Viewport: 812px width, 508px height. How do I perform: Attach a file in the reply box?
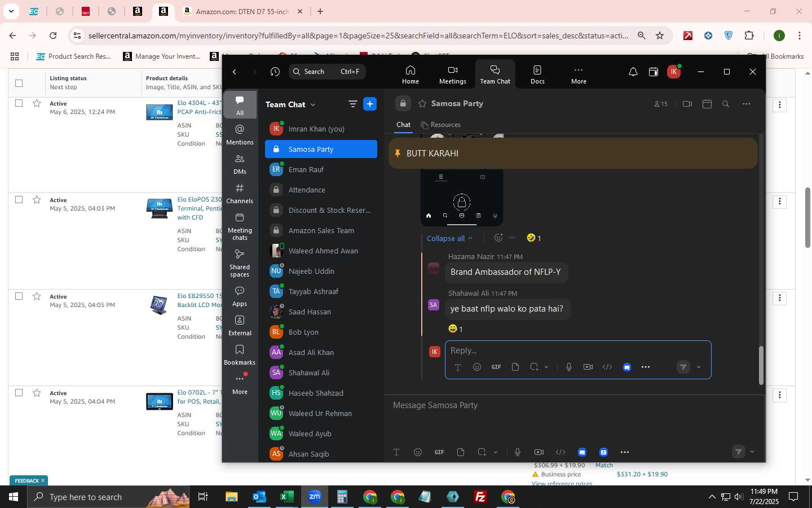coord(515,367)
